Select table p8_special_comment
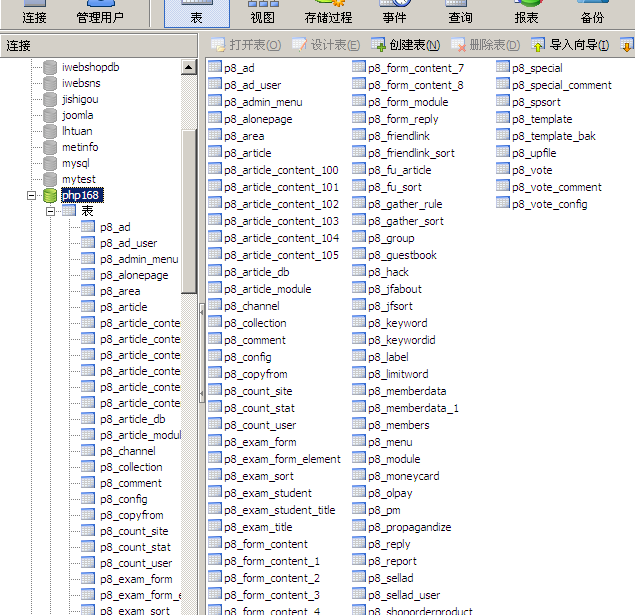Viewport: 635px width, 615px height. pos(562,85)
